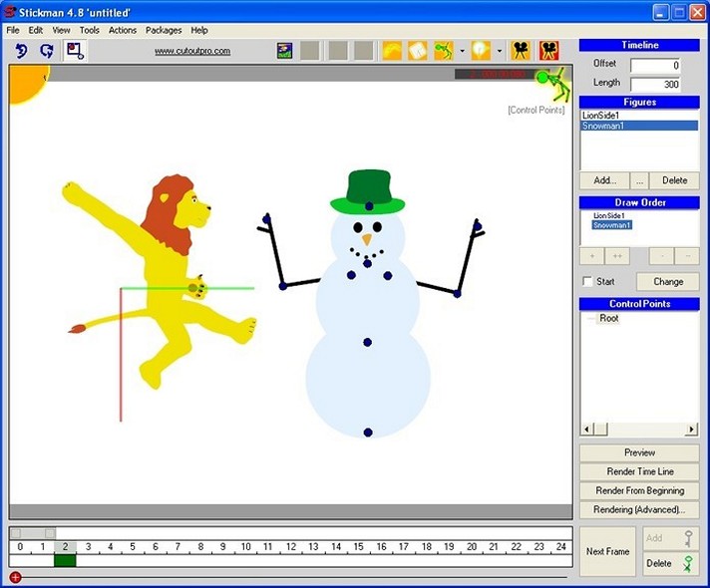
Task: Click the Control Points horizontal scrollbar thumb
Action: pos(601,429)
